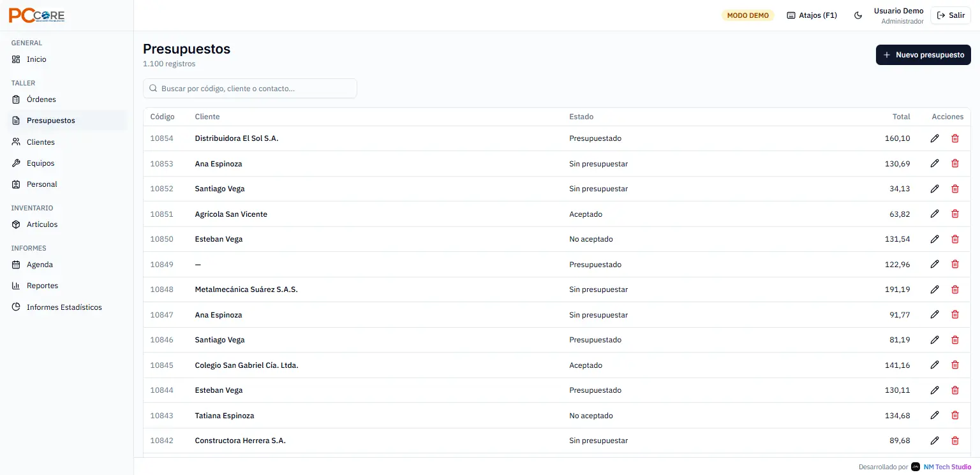This screenshot has width=980, height=475.
Task: Edit Agrícola San Vicente quote 10851
Action: pos(935,214)
